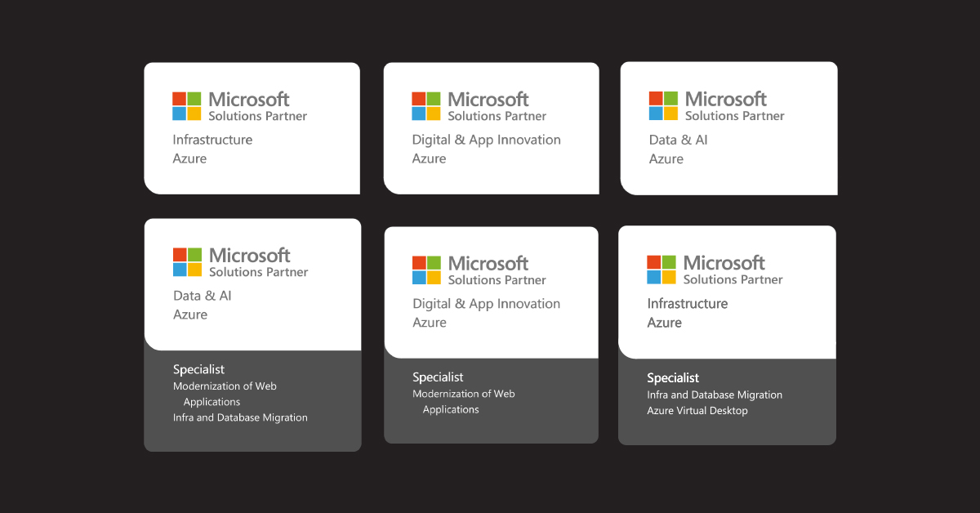The height and width of the screenshot is (513, 980).
Task: Click the Microsoft logo on the Data & AI Specialist badge
Action: tap(187, 262)
